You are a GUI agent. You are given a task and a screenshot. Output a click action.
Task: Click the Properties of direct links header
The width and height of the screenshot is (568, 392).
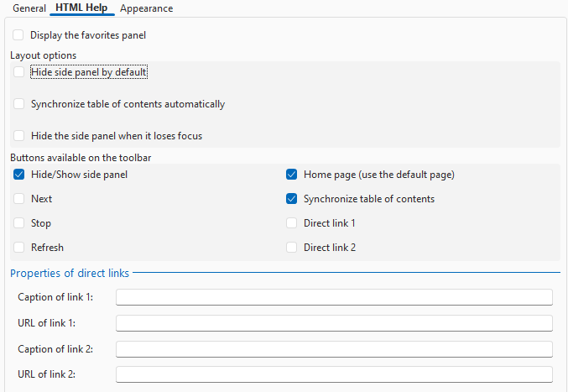(70, 273)
